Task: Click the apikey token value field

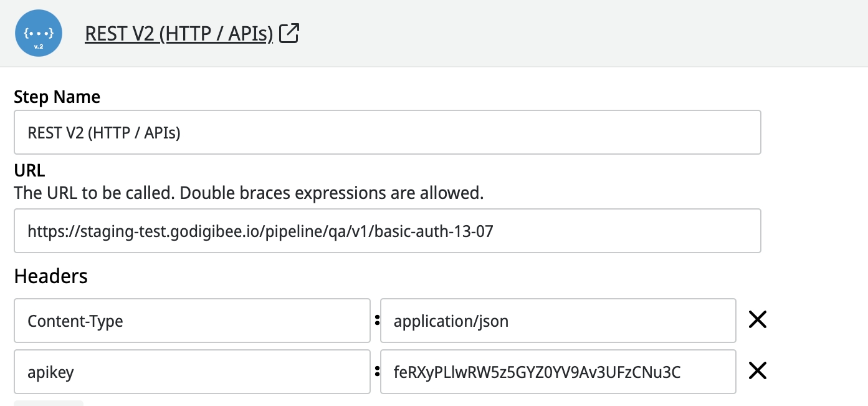Action: click(558, 372)
